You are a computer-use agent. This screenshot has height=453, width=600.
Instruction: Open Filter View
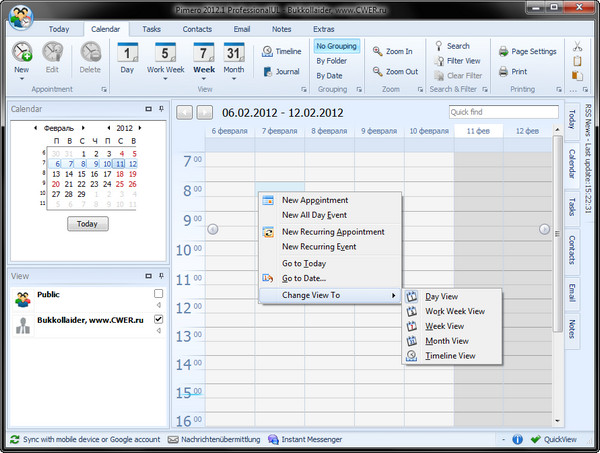click(457, 61)
